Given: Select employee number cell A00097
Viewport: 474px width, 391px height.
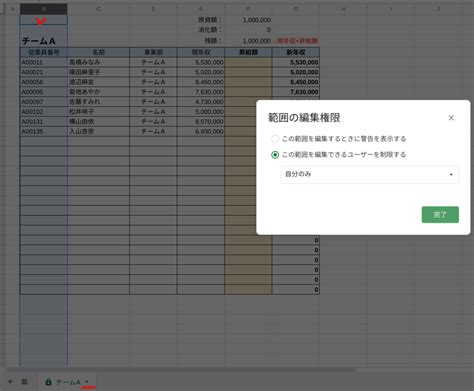Looking at the screenshot, I should point(44,102).
